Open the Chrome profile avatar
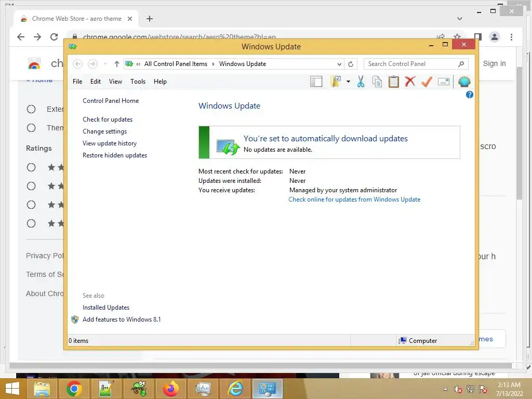Screen dimensions: 532x399 pyautogui.click(x=495, y=37)
